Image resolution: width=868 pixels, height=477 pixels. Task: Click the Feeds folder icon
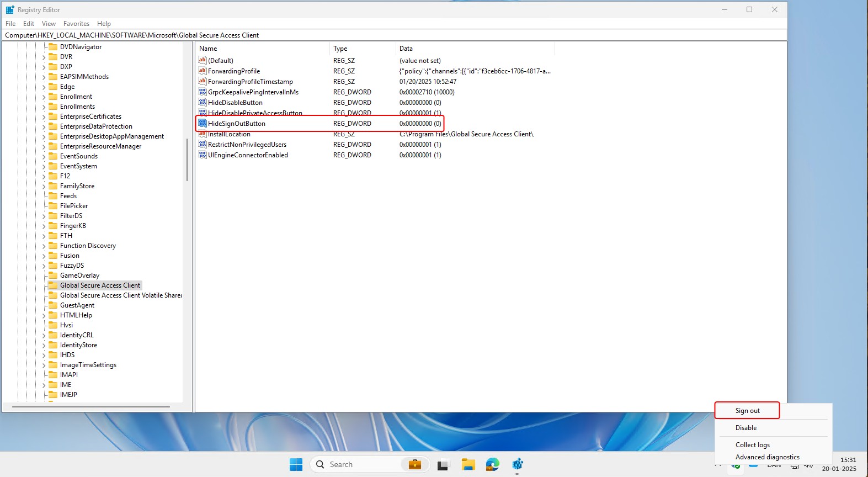[x=53, y=195]
